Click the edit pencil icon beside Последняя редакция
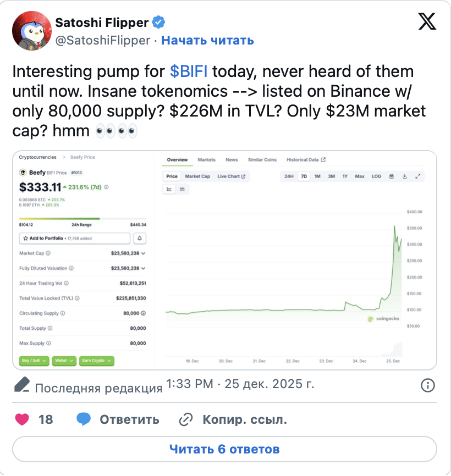The width and height of the screenshot is (451, 476). [x=21, y=385]
